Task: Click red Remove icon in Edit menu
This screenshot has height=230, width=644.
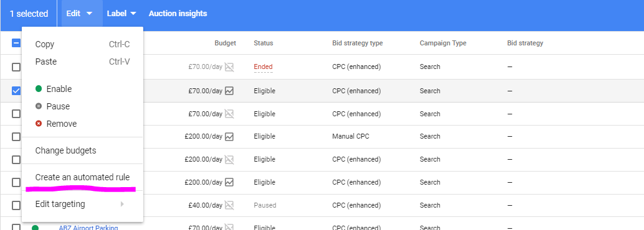Action: 39,124
